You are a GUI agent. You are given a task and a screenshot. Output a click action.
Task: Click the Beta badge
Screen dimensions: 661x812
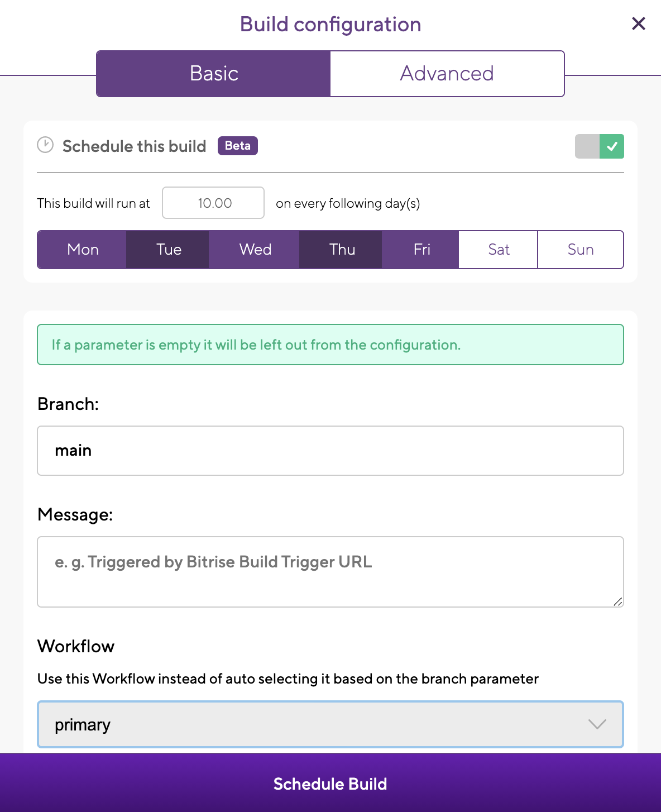[x=237, y=146]
